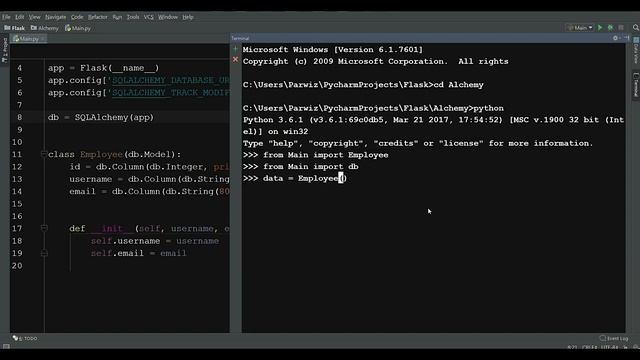The width and height of the screenshot is (640, 360).
Task: Click gutter line number 8
Action: pos(19,118)
